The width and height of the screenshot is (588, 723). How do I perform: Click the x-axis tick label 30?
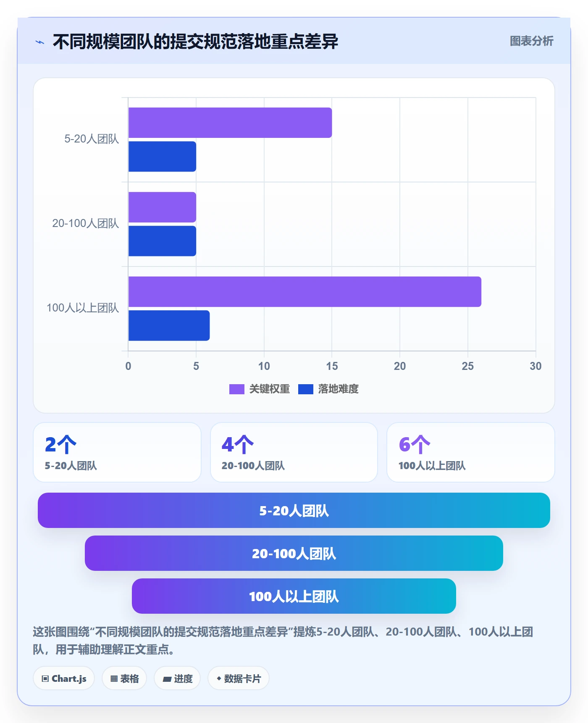tap(535, 366)
